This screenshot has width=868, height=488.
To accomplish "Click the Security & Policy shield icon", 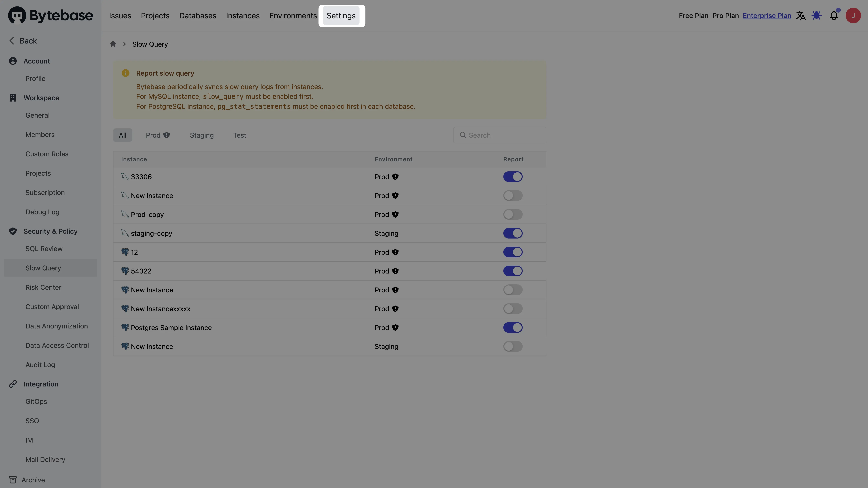I will coord(13,231).
